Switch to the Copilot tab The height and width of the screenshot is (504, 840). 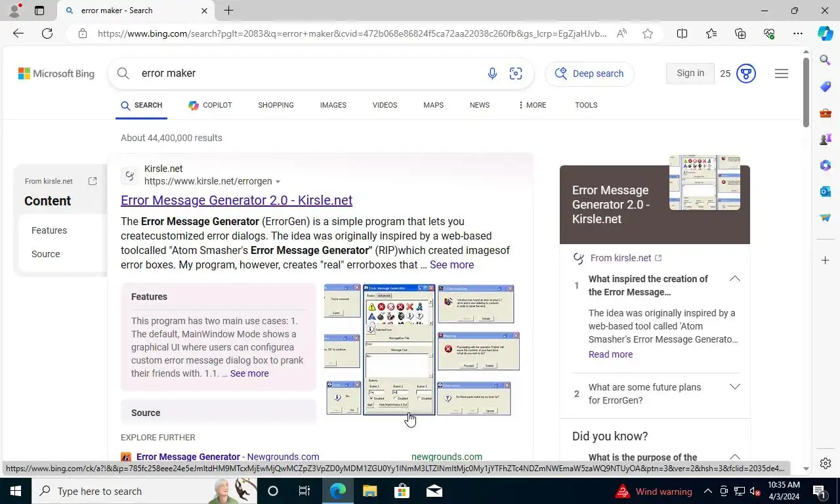(x=210, y=105)
